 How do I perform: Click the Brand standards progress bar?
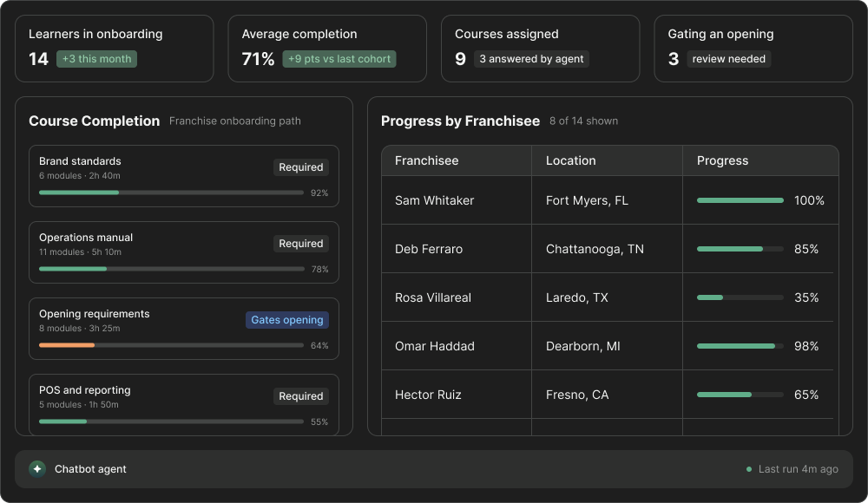171,193
